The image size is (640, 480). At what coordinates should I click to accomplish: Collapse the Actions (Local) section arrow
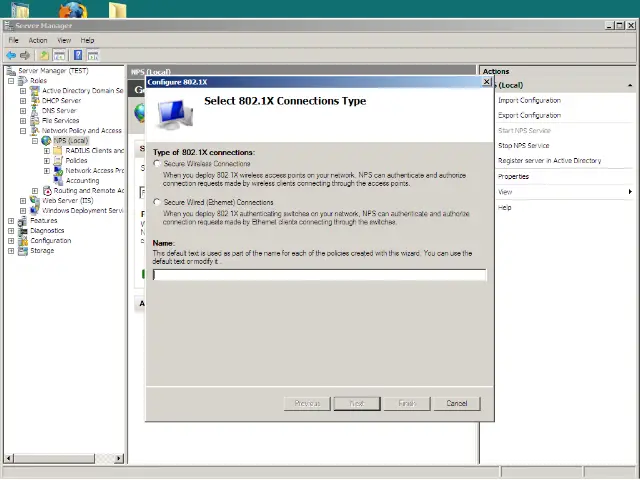coord(630,85)
